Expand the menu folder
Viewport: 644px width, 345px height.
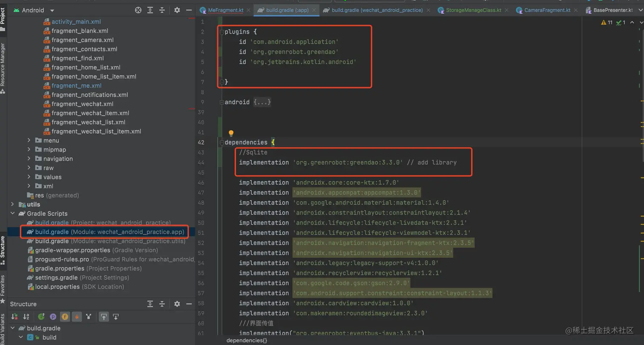pos(29,140)
